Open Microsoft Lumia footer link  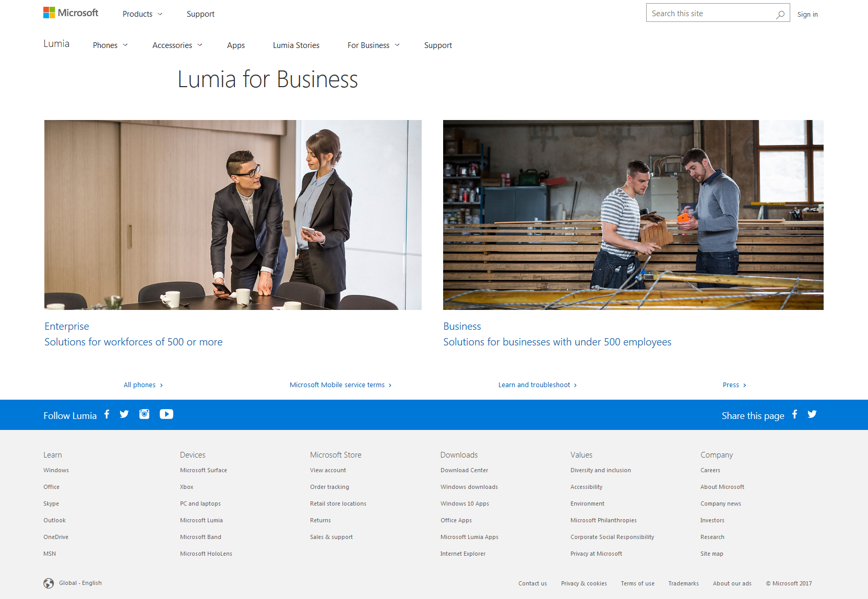pos(201,520)
